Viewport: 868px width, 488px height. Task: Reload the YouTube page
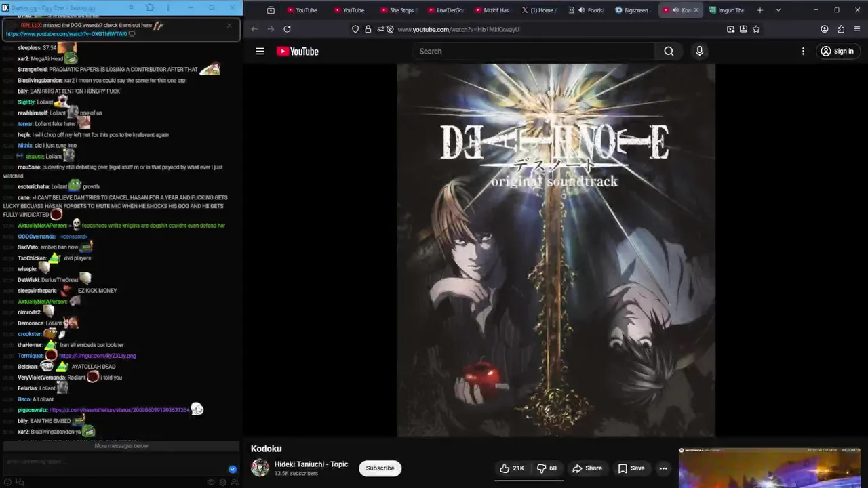pyautogui.click(x=287, y=29)
